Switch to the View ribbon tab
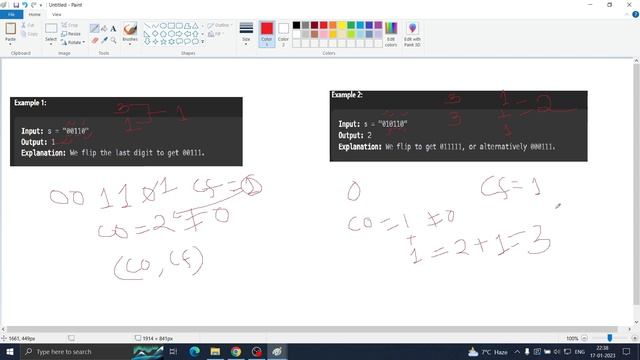This screenshot has width=640, height=360. pyautogui.click(x=57, y=14)
